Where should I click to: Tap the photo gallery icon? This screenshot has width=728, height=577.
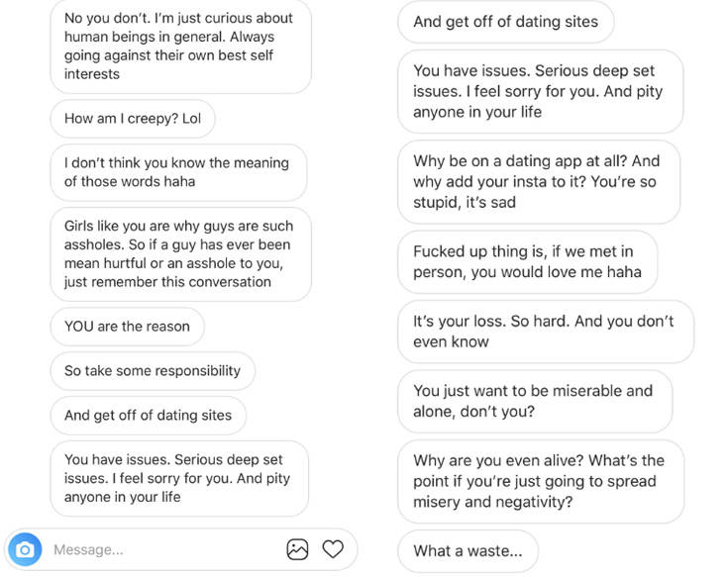pyautogui.click(x=297, y=549)
